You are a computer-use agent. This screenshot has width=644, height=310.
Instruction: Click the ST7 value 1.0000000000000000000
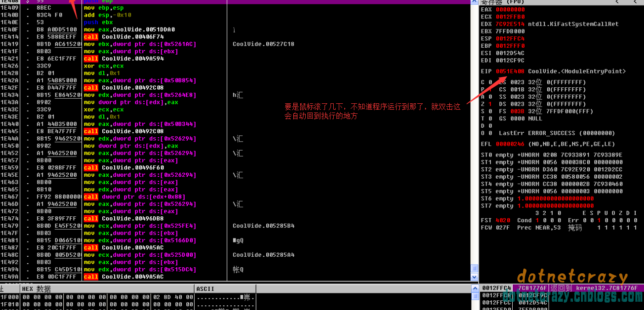click(555, 206)
